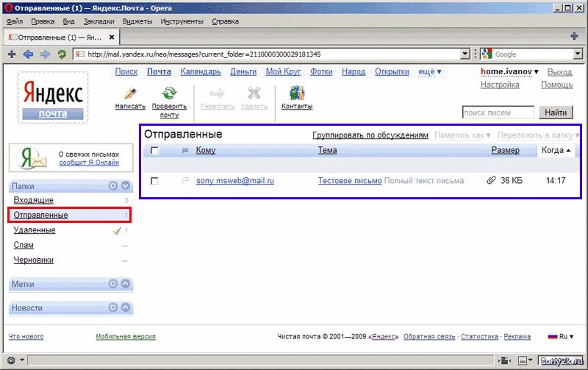Click the Найти search button
Screen dimensions: 588x370
[x=556, y=113]
